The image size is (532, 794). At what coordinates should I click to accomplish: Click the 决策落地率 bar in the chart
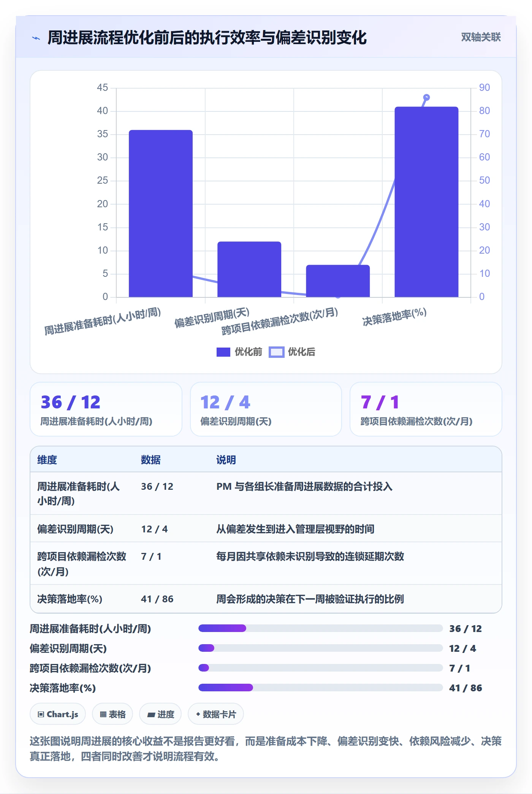click(x=426, y=202)
